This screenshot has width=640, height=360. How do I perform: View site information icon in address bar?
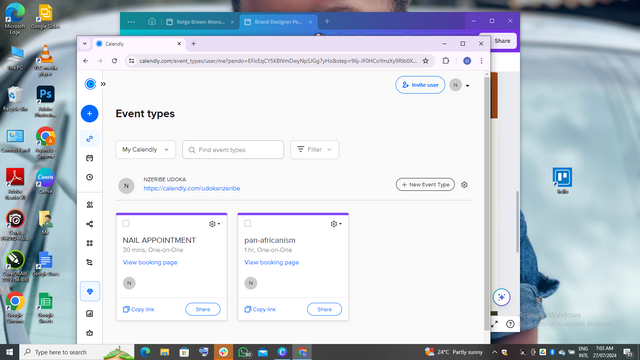131,61
